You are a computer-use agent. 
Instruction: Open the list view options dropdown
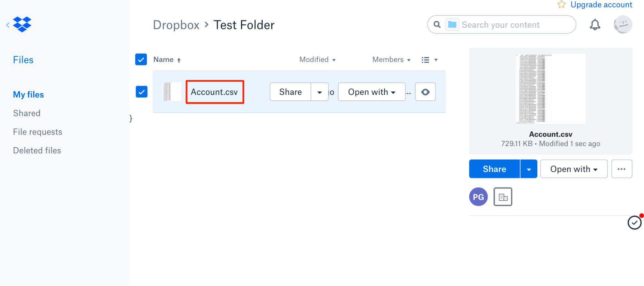pos(429,60)
